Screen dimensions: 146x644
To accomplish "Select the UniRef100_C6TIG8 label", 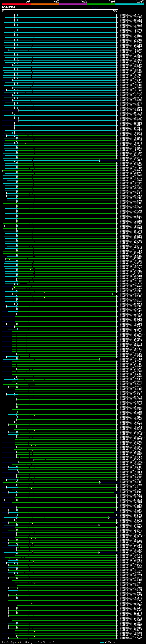I will pos(131,82).
